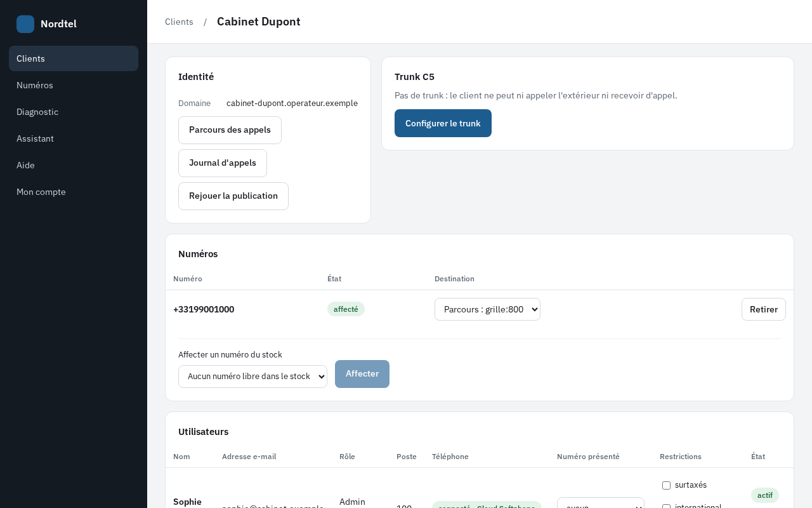Screen dimensions: 812x508
Task: Click the Nom column header
Action: coord(181,457)
